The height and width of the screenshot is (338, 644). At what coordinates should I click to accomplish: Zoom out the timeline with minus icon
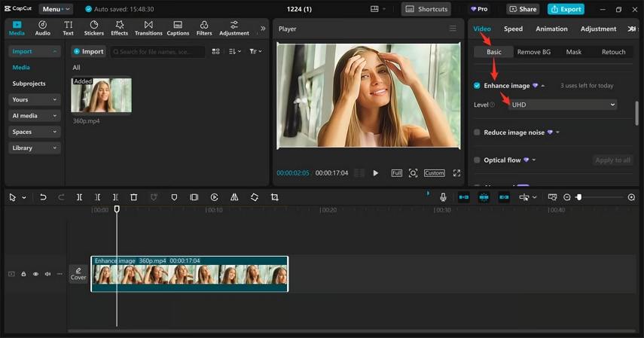click(x=566, y=197)
